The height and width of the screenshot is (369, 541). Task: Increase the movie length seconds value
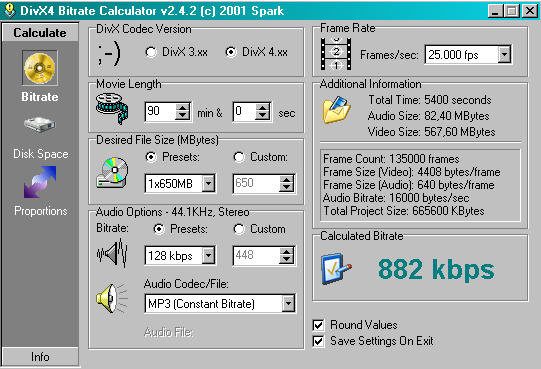[x=263, y=107]
